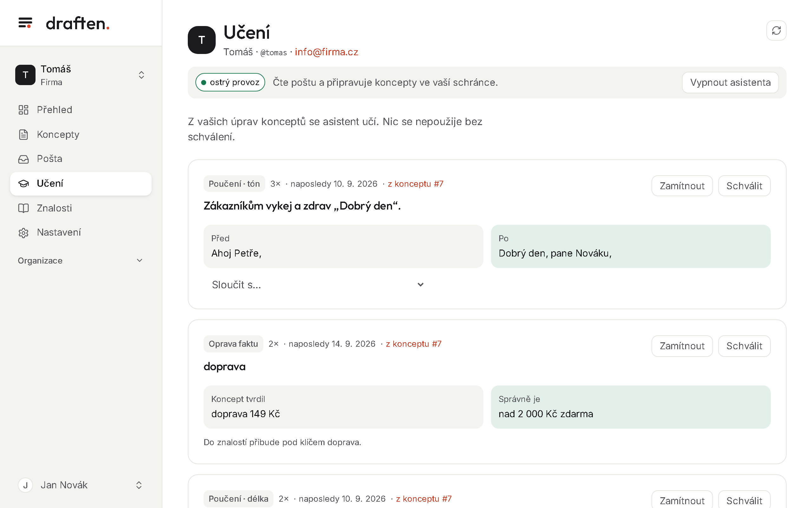This screenshot has height=508, width=812.
Task: Click the Učení graduation cap icon
Action: point(23,184)
